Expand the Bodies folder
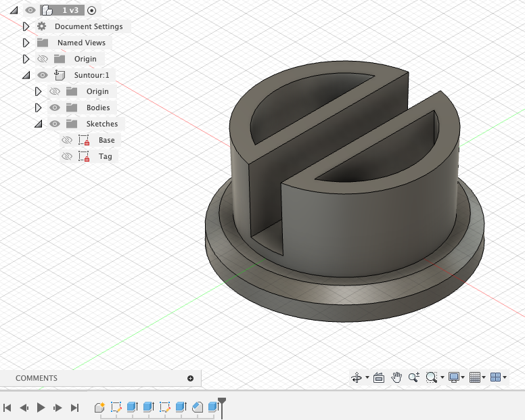Screen dimensions: 525x420 [x=38, y=108]
